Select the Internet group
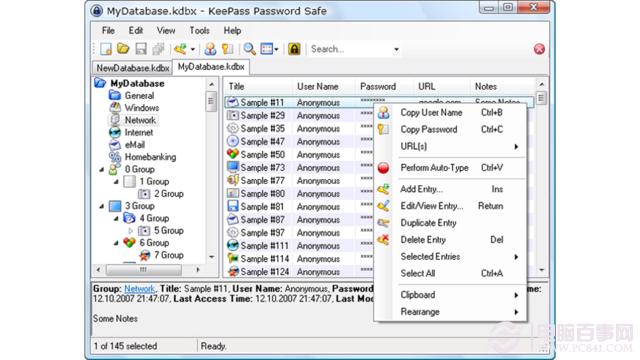The width and height of the screenshot is (640, 360). pos(139,132)
